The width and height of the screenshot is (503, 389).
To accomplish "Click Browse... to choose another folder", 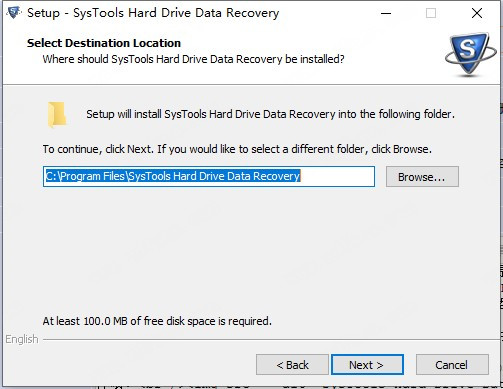I will pos(422,177).
